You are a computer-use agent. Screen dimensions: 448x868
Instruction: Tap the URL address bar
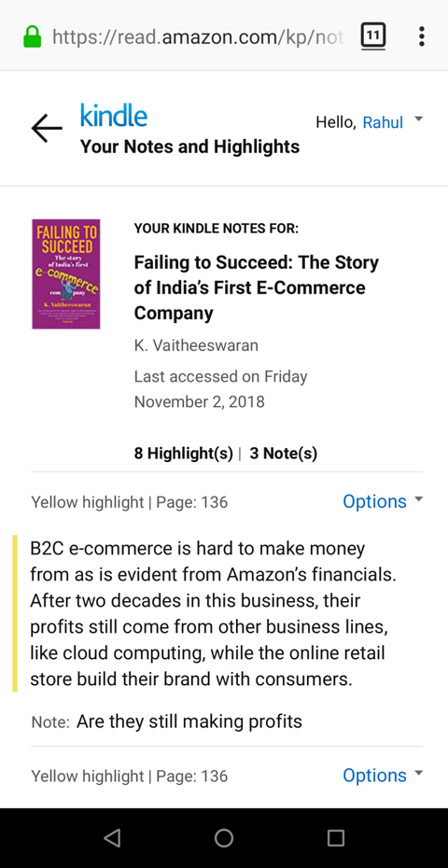pos(198,37)
